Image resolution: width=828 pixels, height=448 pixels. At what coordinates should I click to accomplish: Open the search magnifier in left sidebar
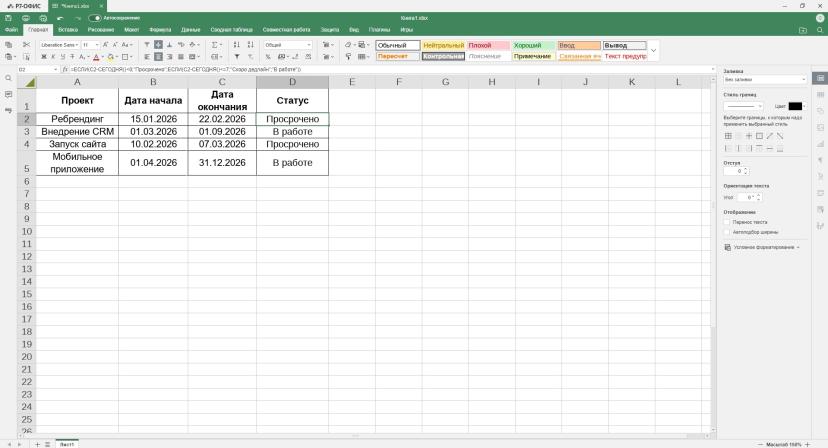pyautogui.click(x=8, y=78)
